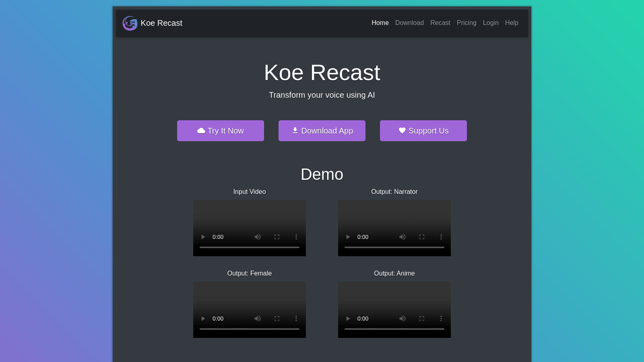Select Recast in the navigation bar
This screenshot has height=362, width=644.
tap(440, 23)
